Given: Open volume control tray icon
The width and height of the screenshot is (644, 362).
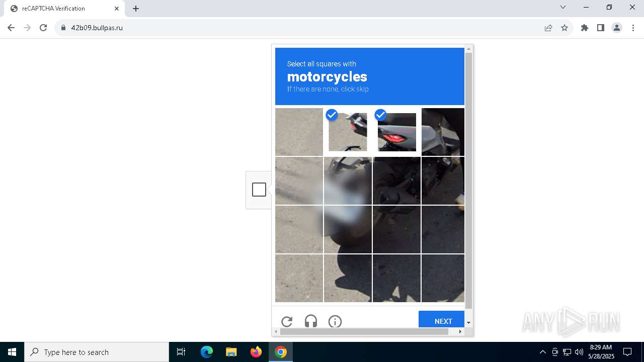Looking at the screenshot, I should (x=579, y=352).
